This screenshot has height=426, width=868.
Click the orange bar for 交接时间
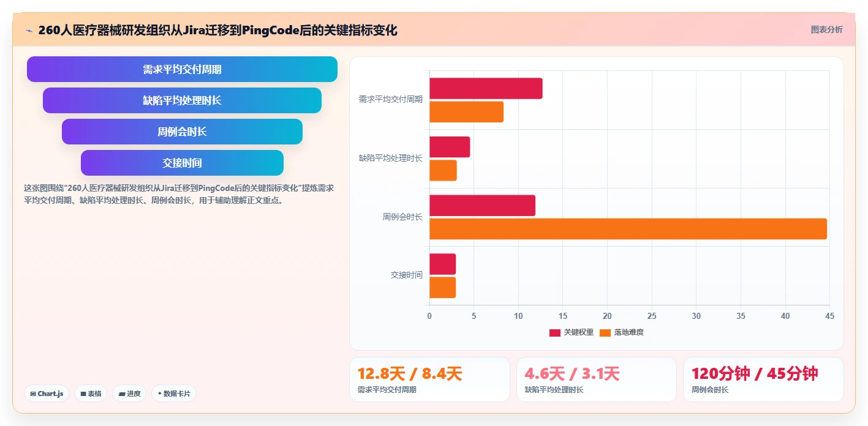point(442,288)
